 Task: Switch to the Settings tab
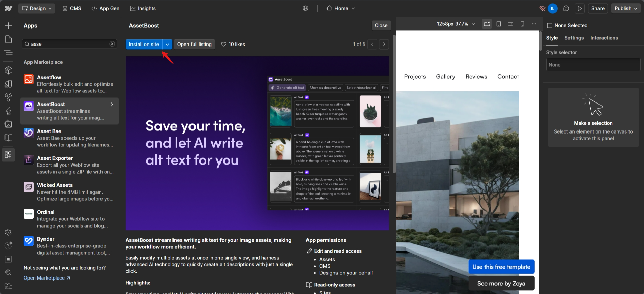[x=574, y=38]
